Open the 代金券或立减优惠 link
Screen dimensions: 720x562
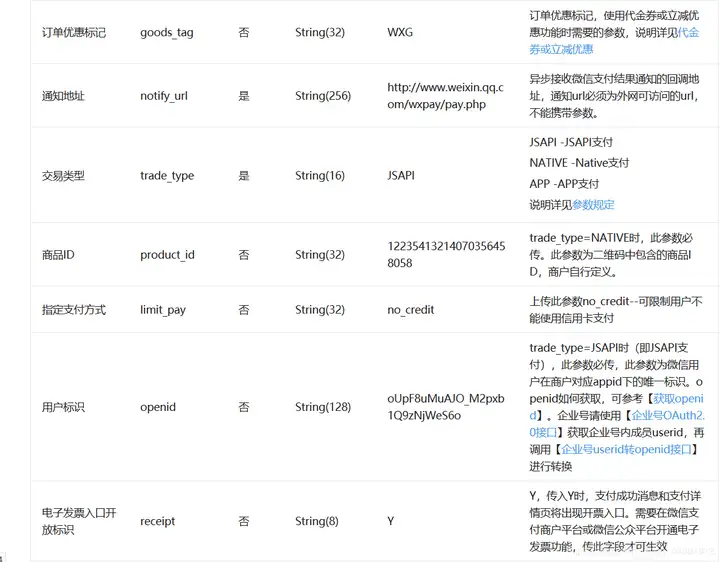click(x=614, y=41)
